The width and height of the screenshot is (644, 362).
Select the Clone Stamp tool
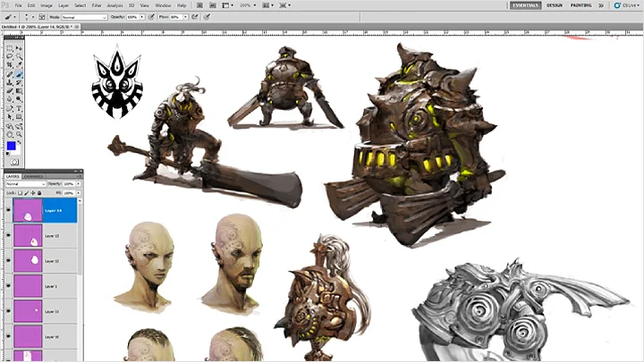pyautogui.click(x=10, y=82)
